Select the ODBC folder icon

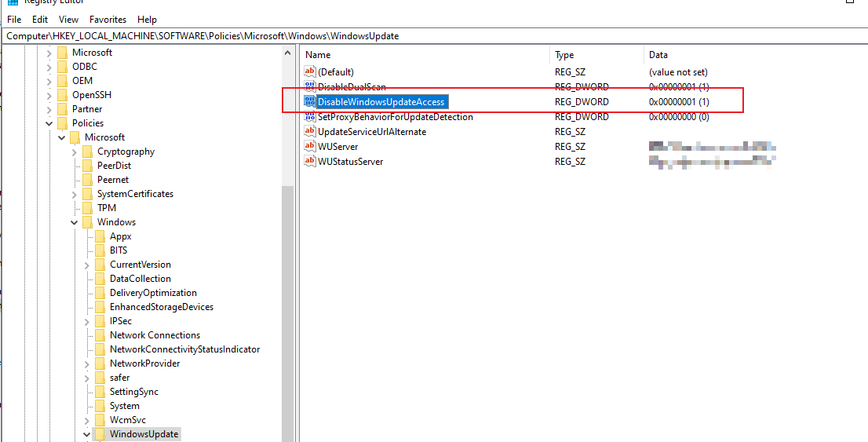pos(63,67)
